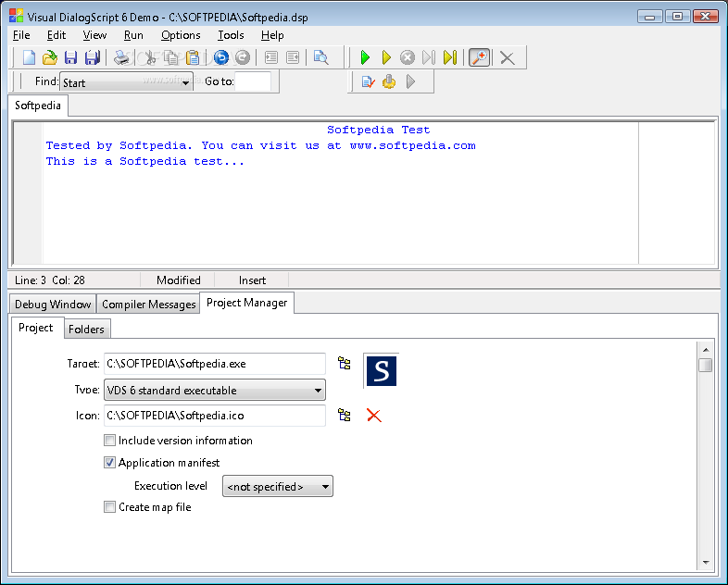Click the Modified status bar entry

tap(178, 280)
